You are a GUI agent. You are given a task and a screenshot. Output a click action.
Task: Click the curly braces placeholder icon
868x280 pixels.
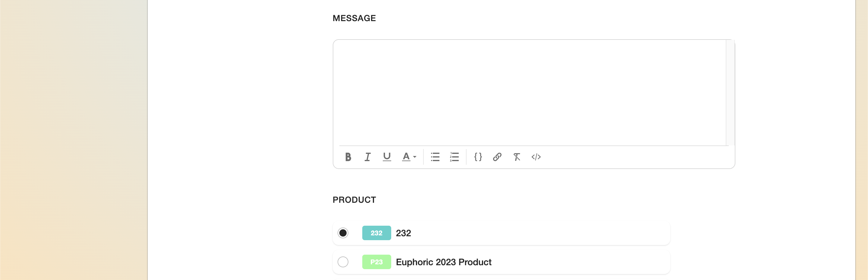pyautogui.click(x=478, y=157)
